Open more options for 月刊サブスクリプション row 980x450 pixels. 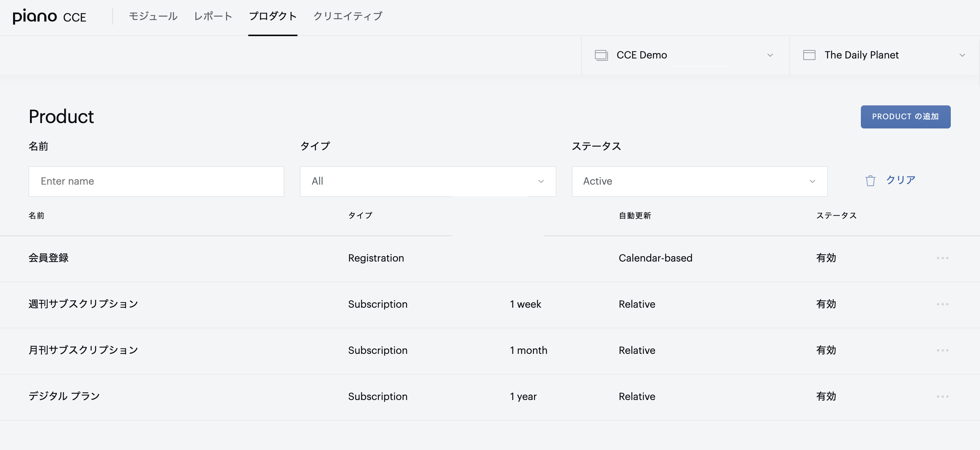click(942, 350)
